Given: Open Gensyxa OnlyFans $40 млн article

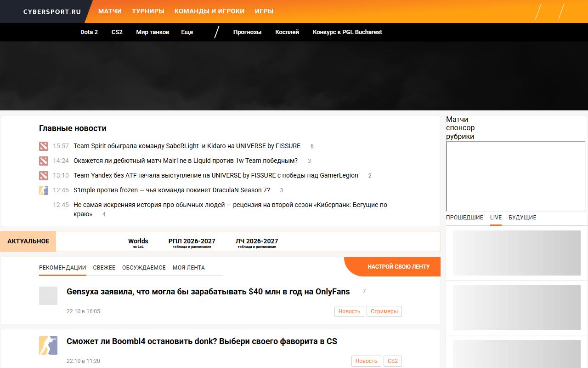Looking at the screenshot, I should point(208,292).
